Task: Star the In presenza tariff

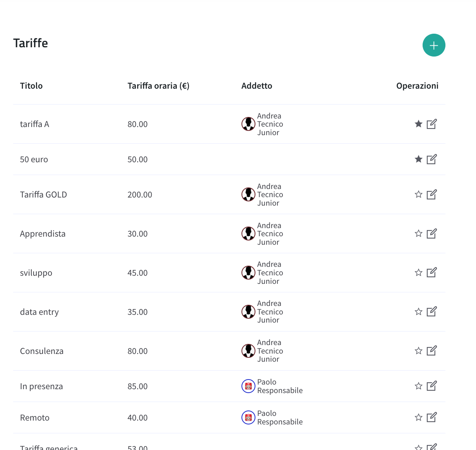Action: pyautogui.click(x=418, y=386)
